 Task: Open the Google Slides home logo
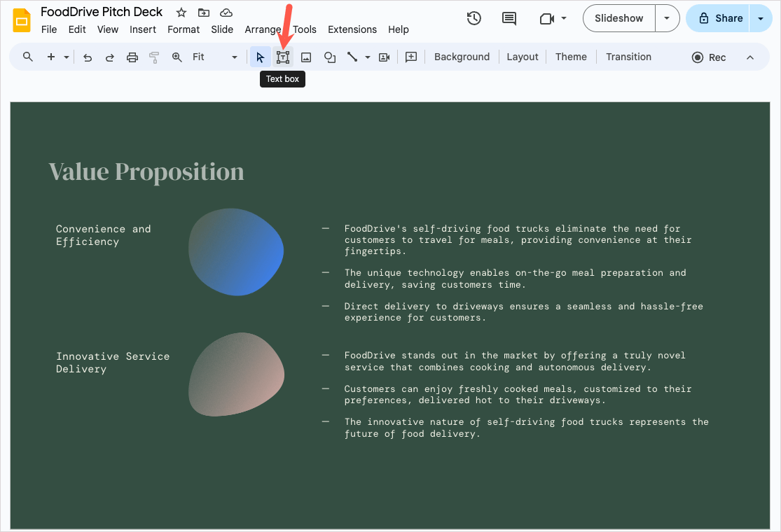22,20
